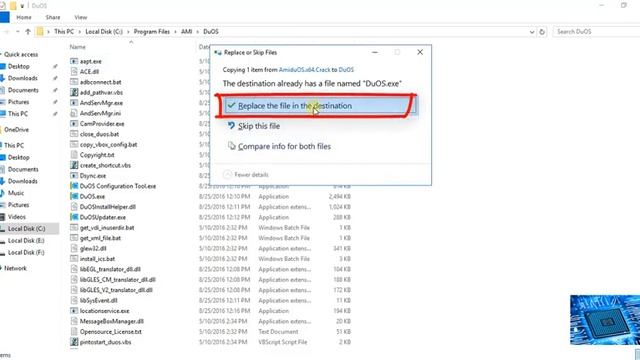This screenshot has width=640, height=360.
Task: Select the glew32.dll file icon
Action: (74, 248)
